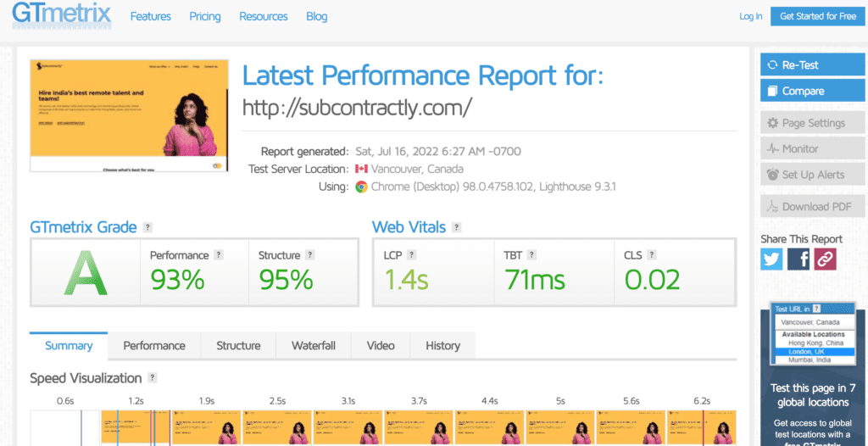The height and width of the screenshot is (446, 868).
Task: Switch to the Waterfall tab
Action: [x=314, y=346]
